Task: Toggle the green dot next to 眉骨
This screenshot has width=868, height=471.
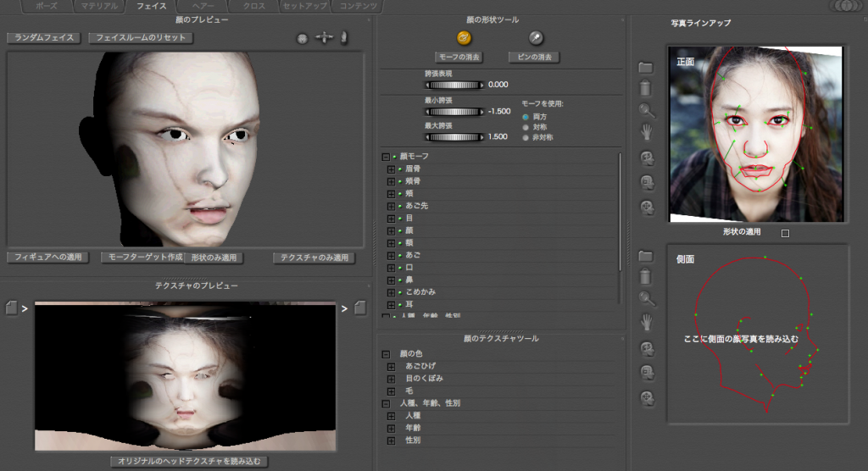Action: point(400,169)
